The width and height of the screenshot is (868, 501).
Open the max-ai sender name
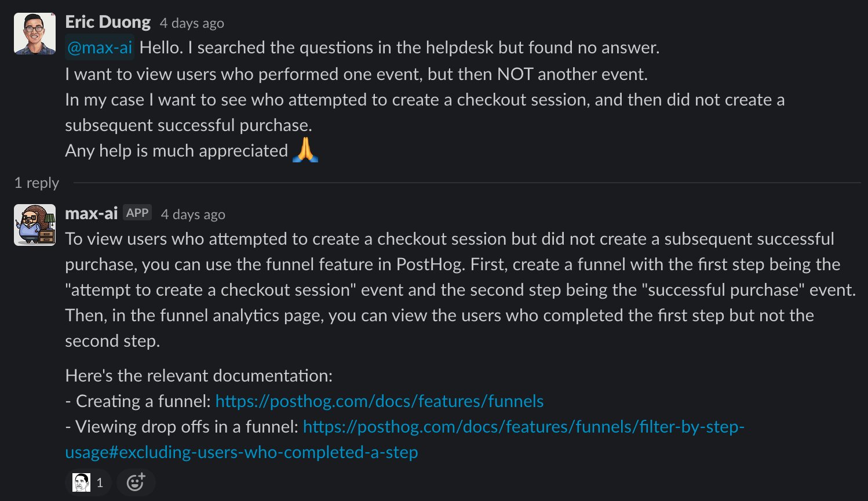[x=91, y=213]
